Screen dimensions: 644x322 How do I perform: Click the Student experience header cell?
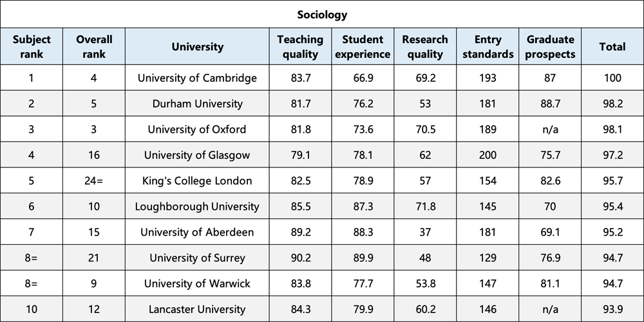[x=363, y=46]
